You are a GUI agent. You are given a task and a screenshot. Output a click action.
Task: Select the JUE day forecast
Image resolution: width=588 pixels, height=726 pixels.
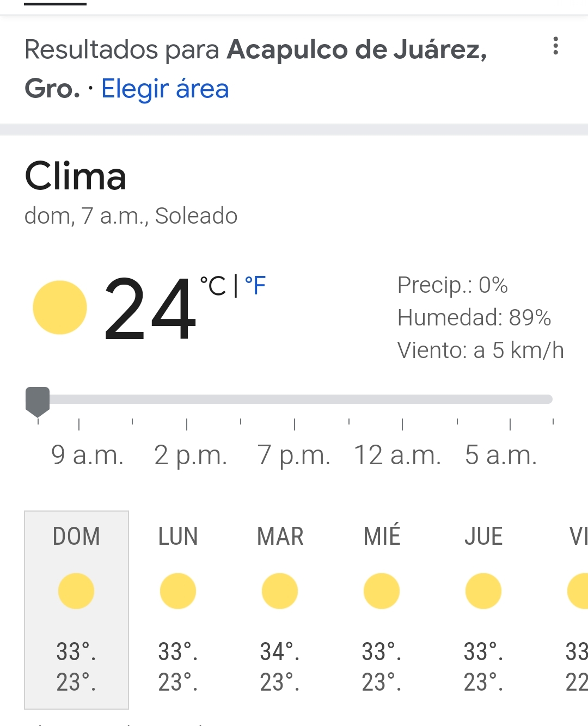coord(483,610)
